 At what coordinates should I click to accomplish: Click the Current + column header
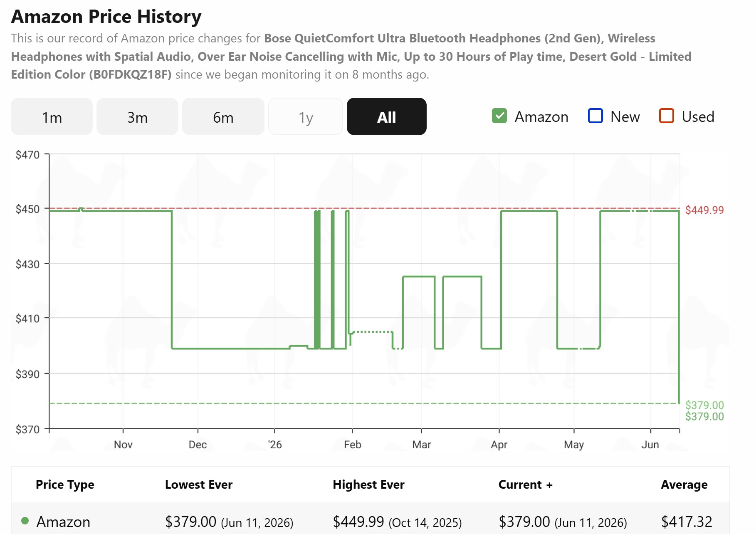pos(526,485)
